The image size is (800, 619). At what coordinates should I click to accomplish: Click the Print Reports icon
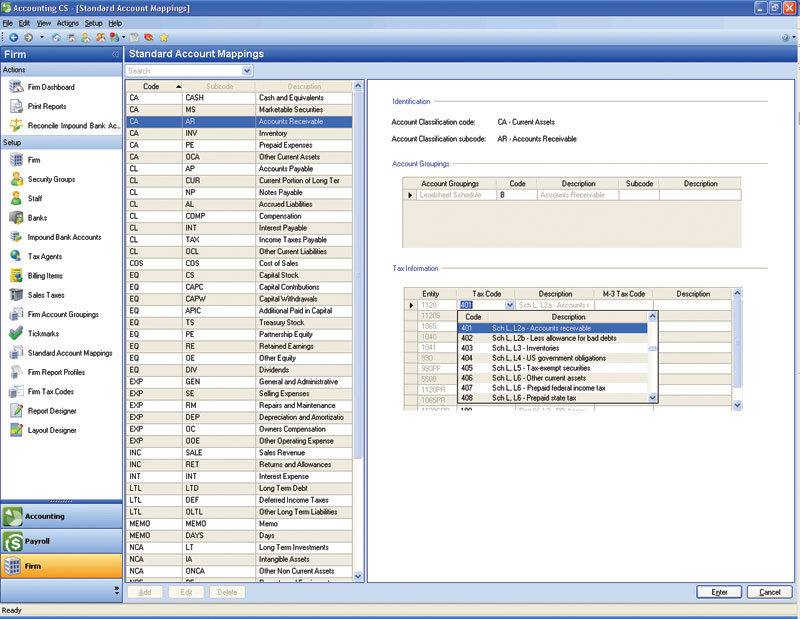click(15, 106)
